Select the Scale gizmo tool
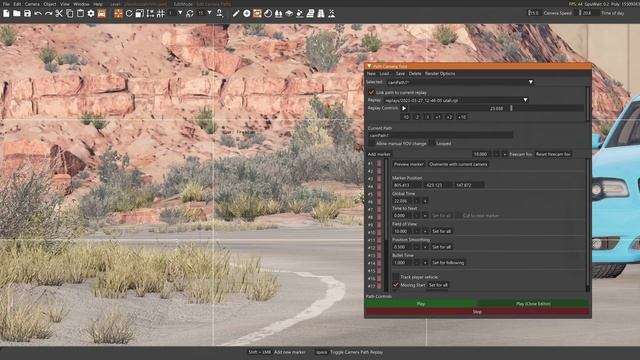The height and width of the screenshot is (360, 640). click(140, 13)
